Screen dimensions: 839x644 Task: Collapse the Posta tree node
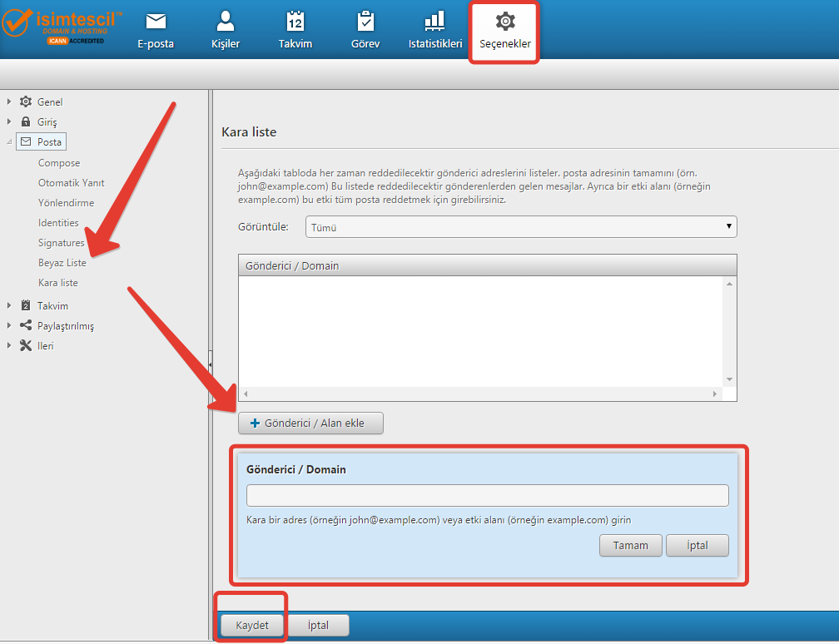click(9, 142)
